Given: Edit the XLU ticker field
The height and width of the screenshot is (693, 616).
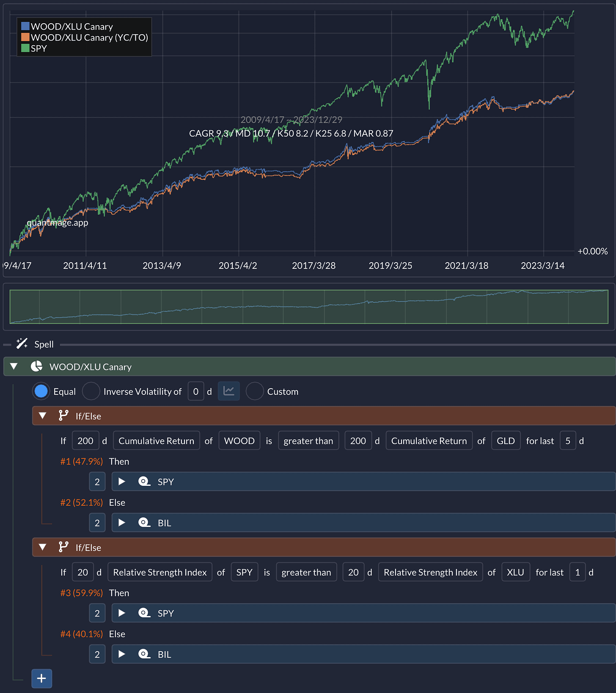Looking at the screenshot, I should tap(516, 572).
